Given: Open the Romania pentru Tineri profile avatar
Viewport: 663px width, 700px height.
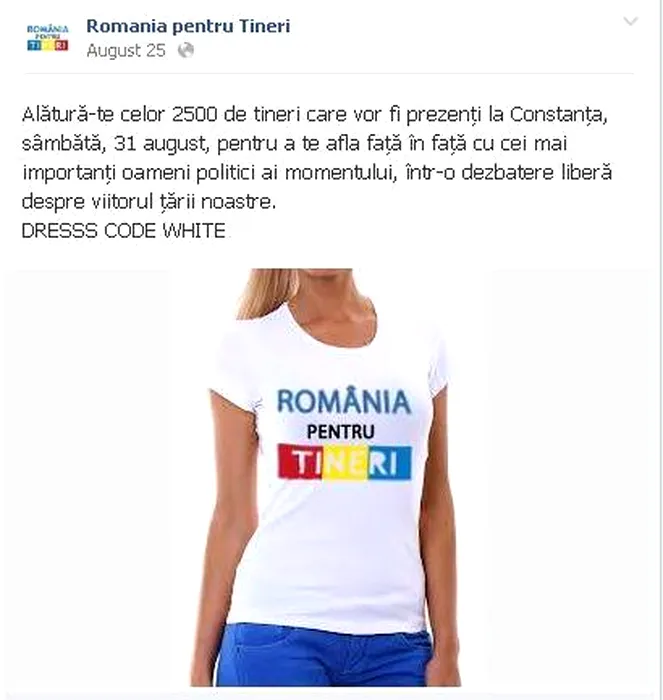Looking at the screenshot, I should (x=48, y=38).
